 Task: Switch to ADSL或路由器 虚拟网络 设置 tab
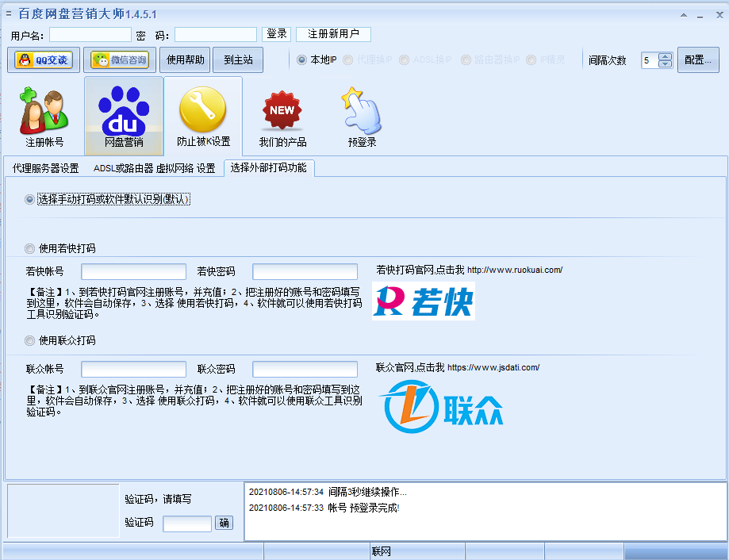(x=154, y=168)
